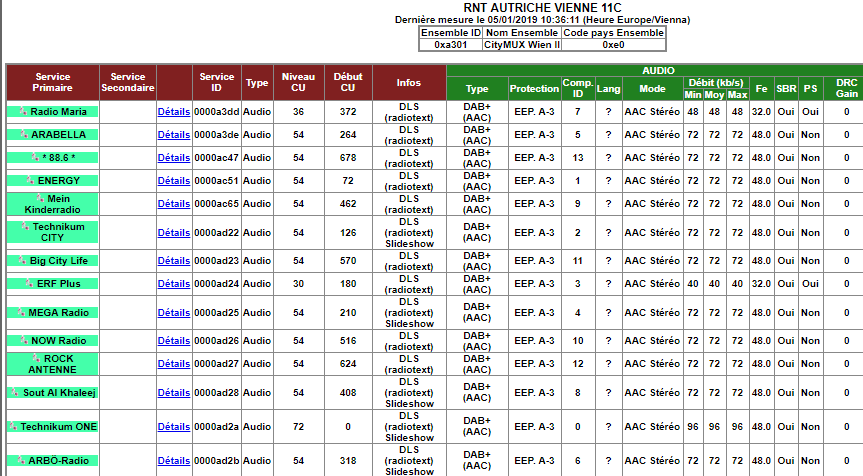Open Détails for Big City Life
This screenshot has height=476, width=863.
(x=174, y=261)
